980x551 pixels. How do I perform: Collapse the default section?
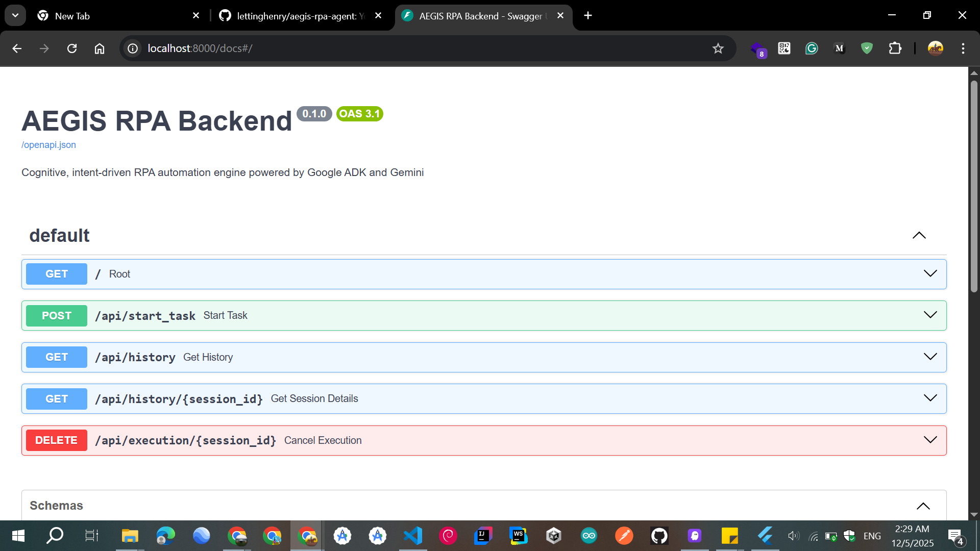click(919, 235)
